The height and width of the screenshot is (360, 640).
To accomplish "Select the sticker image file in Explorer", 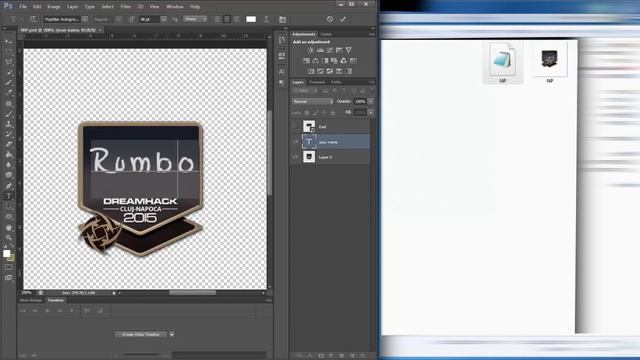I will [x=549, y=63].
